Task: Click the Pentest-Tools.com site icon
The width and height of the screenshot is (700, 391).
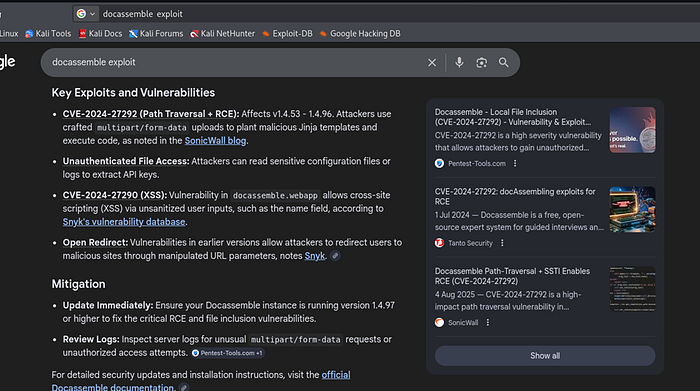Action: (x=439, y=163)
